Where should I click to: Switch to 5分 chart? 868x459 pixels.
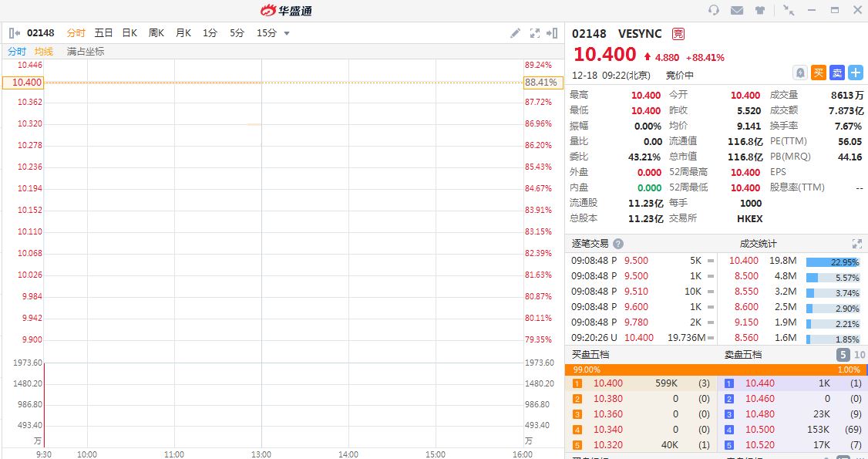pyautogui.click(x=237, y=33)
